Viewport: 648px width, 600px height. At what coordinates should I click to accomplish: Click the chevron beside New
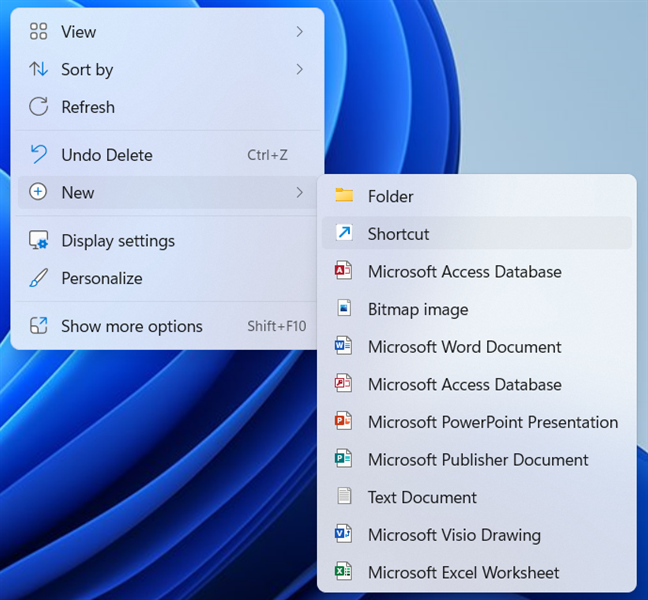click(300, 192)
